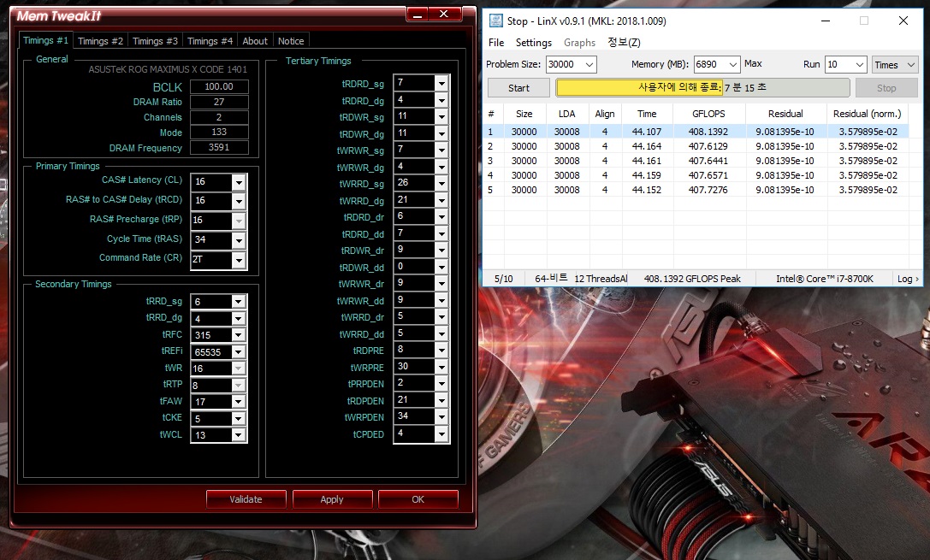930x560 pixels.
Task: Switch to Timings #2 tab
Action: (100, 41)
